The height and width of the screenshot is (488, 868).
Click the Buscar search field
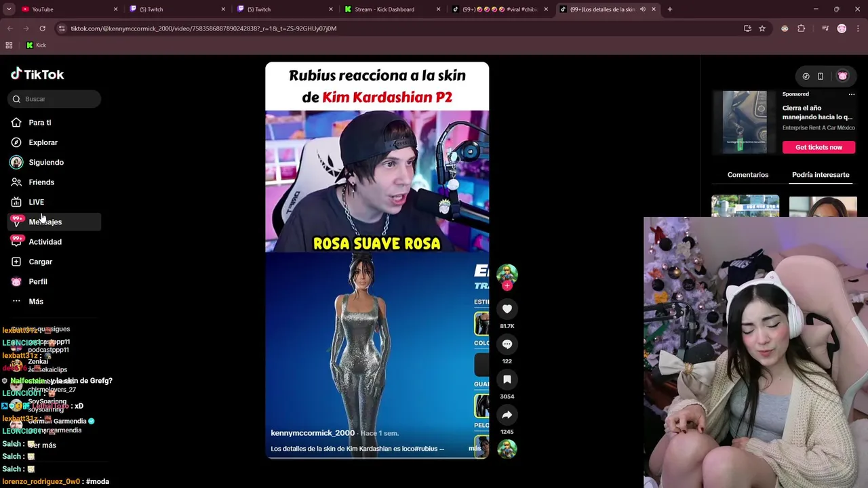[x=54, y=99]
